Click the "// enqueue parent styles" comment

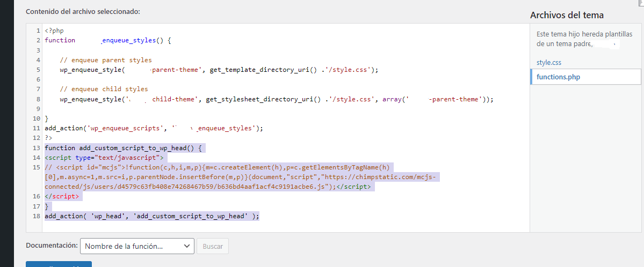click(x=106, y=60)
